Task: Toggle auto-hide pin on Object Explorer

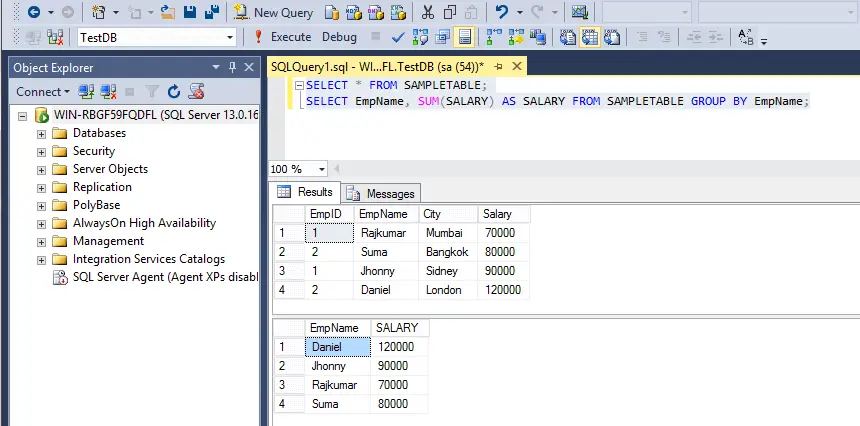Action: (232, 67)
